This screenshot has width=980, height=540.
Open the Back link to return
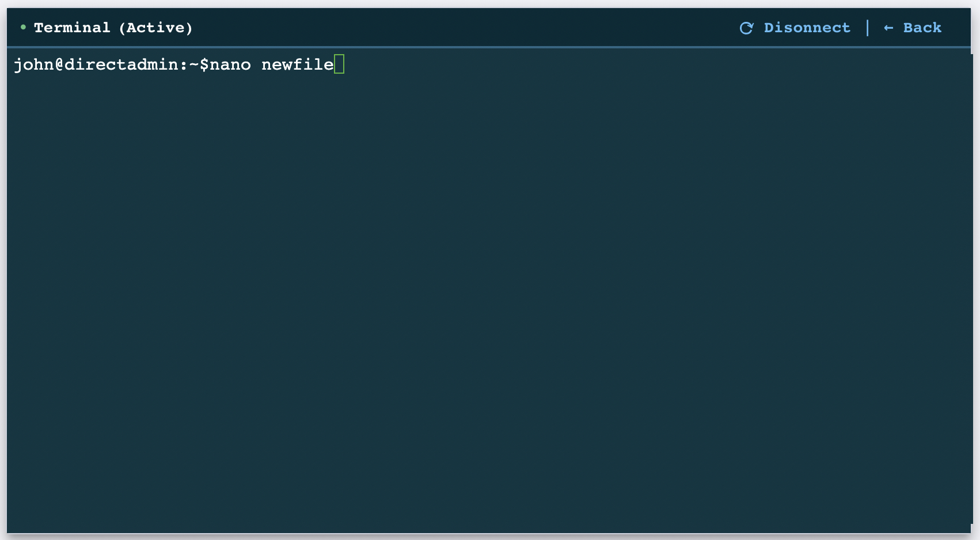coord(921,27)
